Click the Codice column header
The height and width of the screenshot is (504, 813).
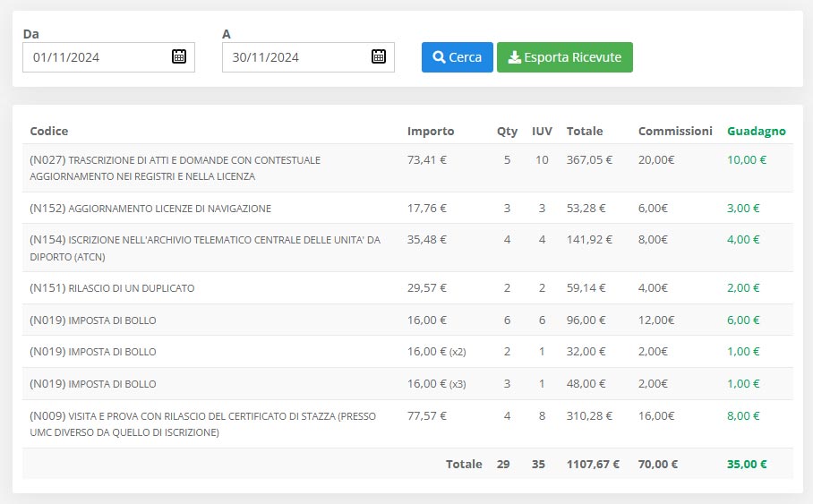[49, 131]
